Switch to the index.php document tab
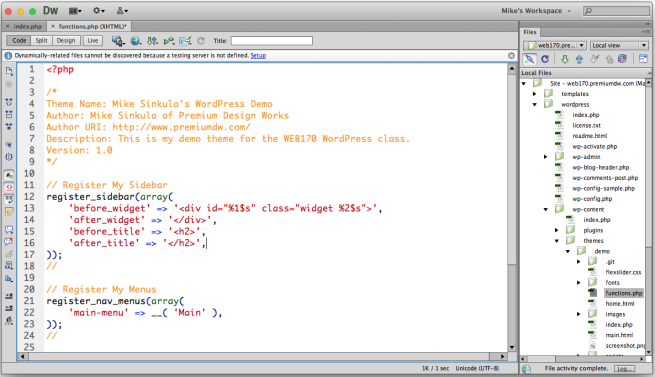 (x=28, y=26)
